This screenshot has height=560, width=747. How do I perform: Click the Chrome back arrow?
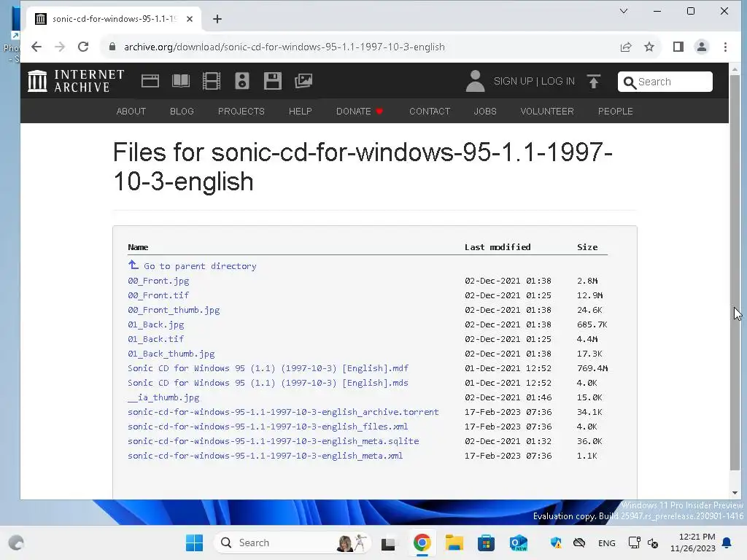(x=36, y=47)
